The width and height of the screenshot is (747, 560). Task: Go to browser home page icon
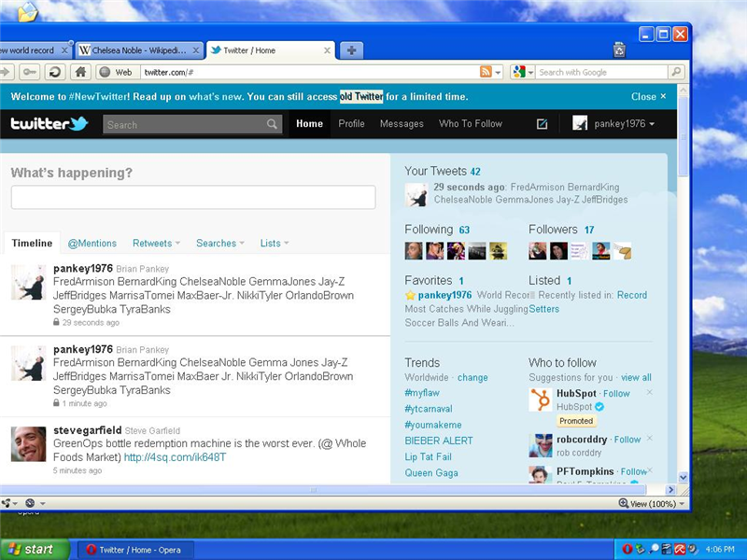click(x=80, y=73)
